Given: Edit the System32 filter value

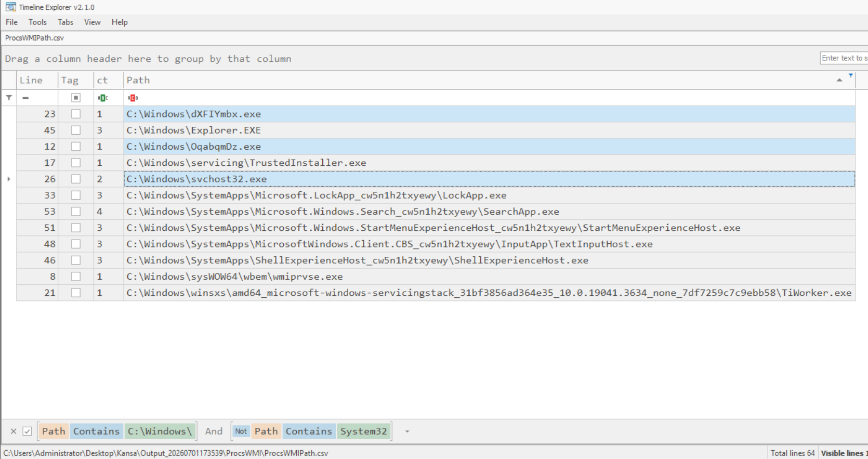Looking at the screenshot, I should pos(364,431).
